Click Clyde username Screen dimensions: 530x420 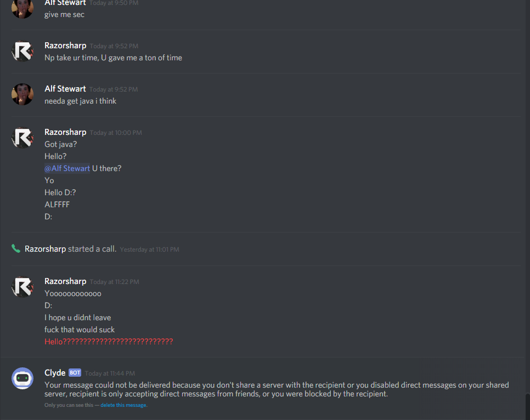coord(55,373)
